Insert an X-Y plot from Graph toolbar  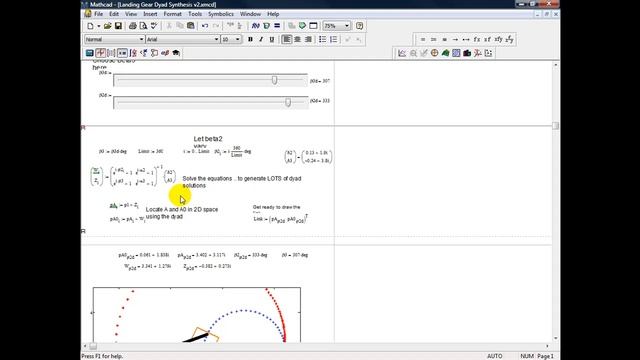(402, 53)
